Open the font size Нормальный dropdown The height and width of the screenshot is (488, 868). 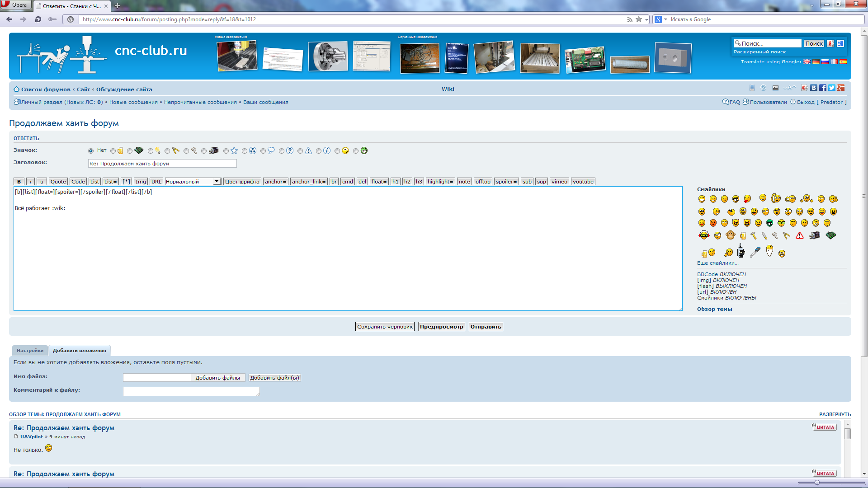(193, 182)
